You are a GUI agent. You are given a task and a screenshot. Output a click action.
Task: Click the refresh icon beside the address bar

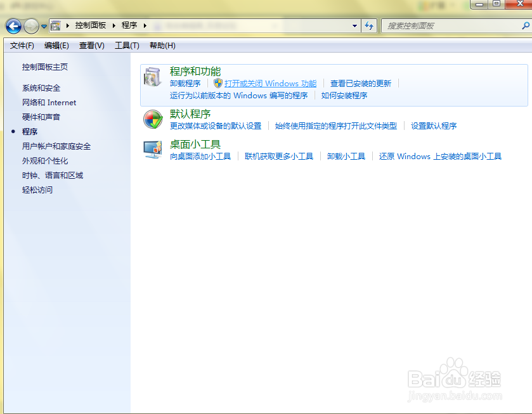pyautogui.click(x=369, y=26)
